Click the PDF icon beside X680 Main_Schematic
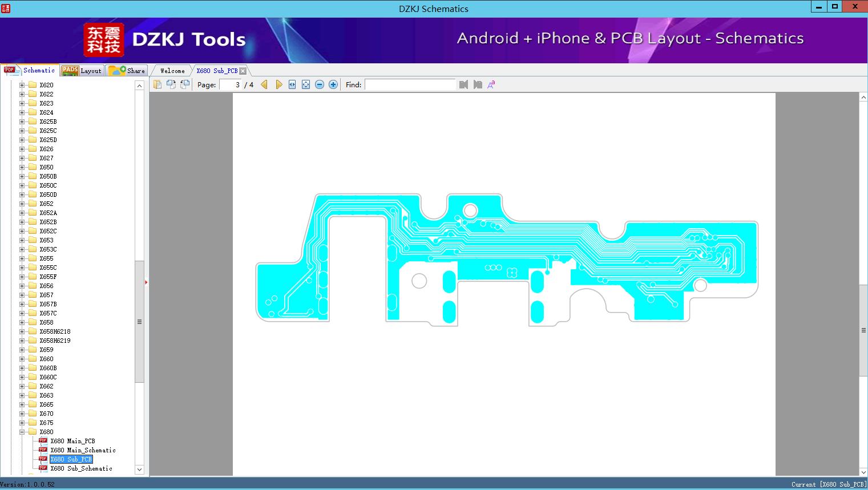Viewport: 868px width, 490px height. (x=43, y=450)
